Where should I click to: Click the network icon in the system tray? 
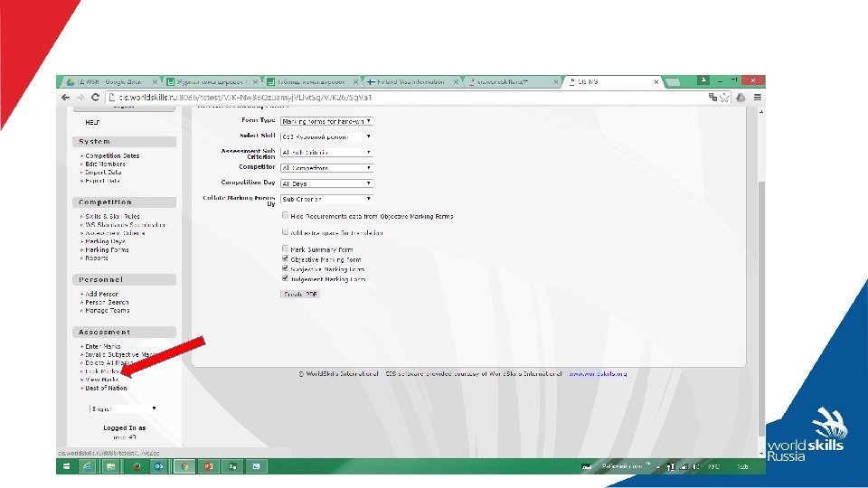(x=684, y=467)
